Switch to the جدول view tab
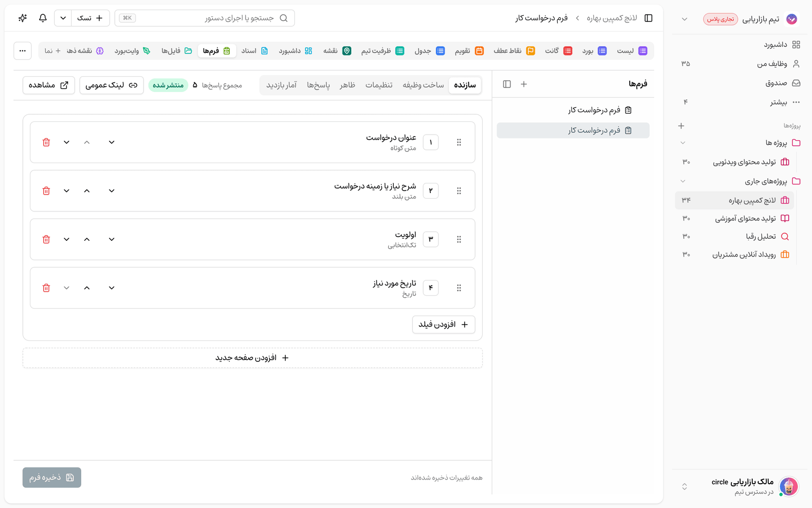Viewport: 812px width, 508px height. [x=429, y=51]
